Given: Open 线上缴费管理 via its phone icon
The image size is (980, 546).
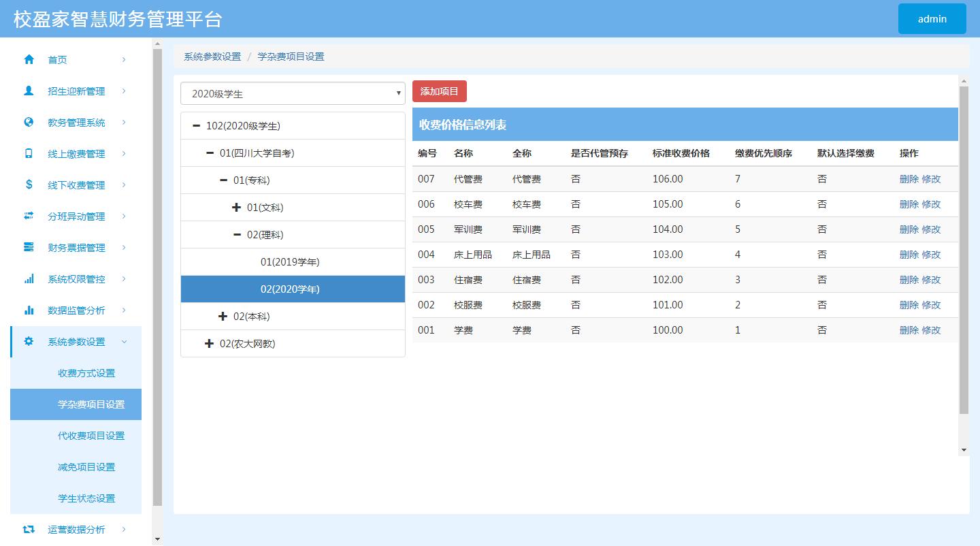Looking at the screenshot, I should pyautogui.click(x=29, y=153).
